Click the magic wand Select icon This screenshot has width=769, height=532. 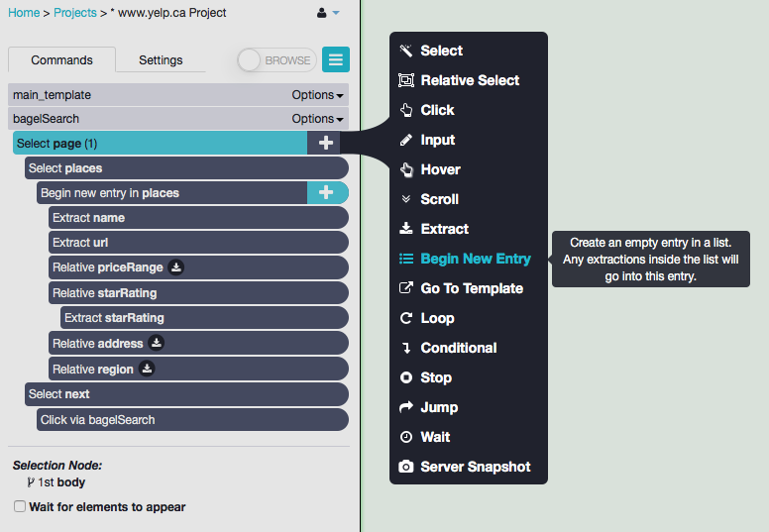click(x=405, y=51)
